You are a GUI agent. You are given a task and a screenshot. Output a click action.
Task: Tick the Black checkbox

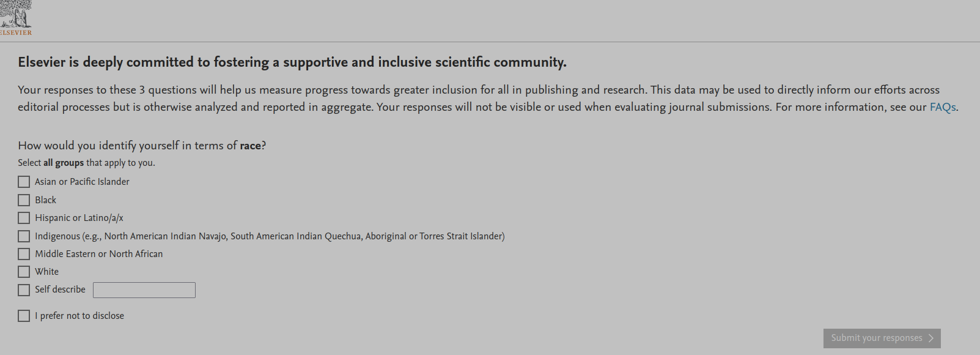coord(24,200)
